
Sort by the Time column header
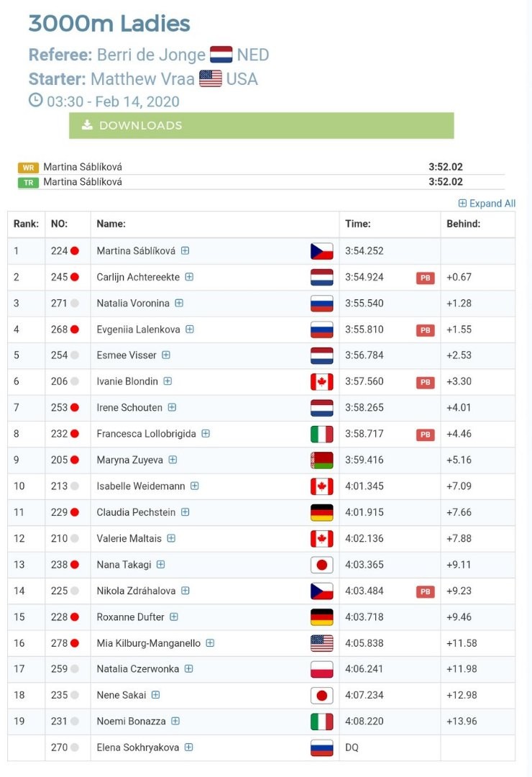tap(357, 224)
